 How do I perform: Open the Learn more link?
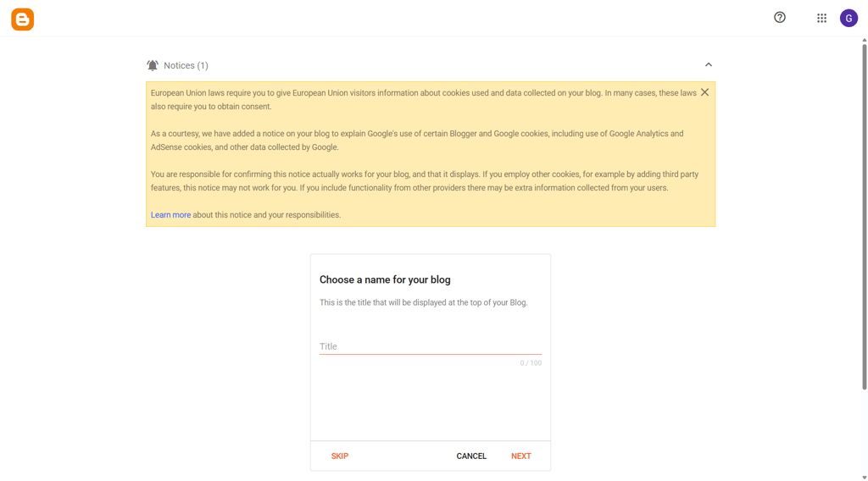(170, 215)
